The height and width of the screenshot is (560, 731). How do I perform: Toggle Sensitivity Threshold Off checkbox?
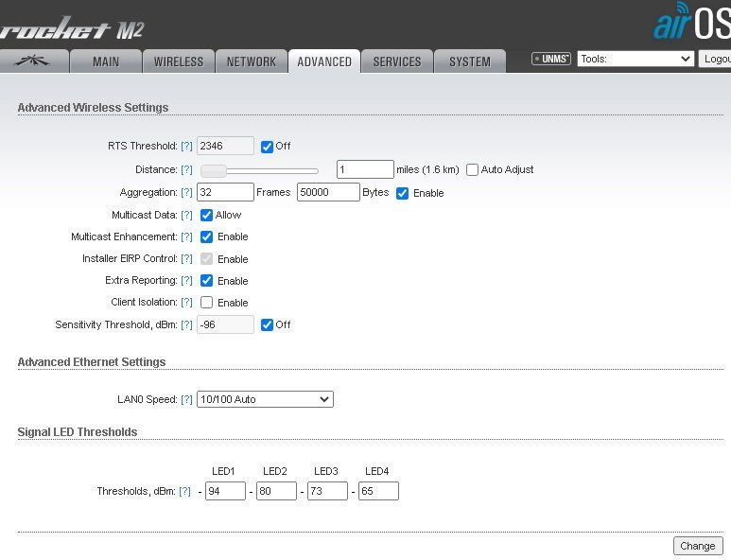267,325
